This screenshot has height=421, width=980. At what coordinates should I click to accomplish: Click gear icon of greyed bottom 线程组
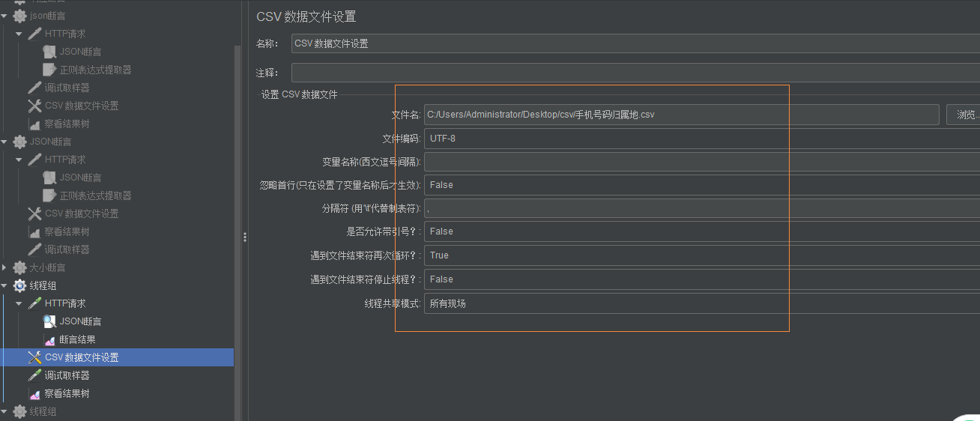coord(20,411)
